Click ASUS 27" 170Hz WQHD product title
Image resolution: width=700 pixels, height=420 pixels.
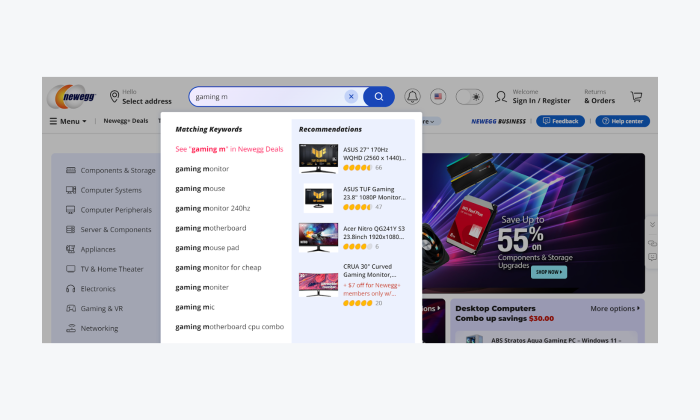(x=374, y=154)
